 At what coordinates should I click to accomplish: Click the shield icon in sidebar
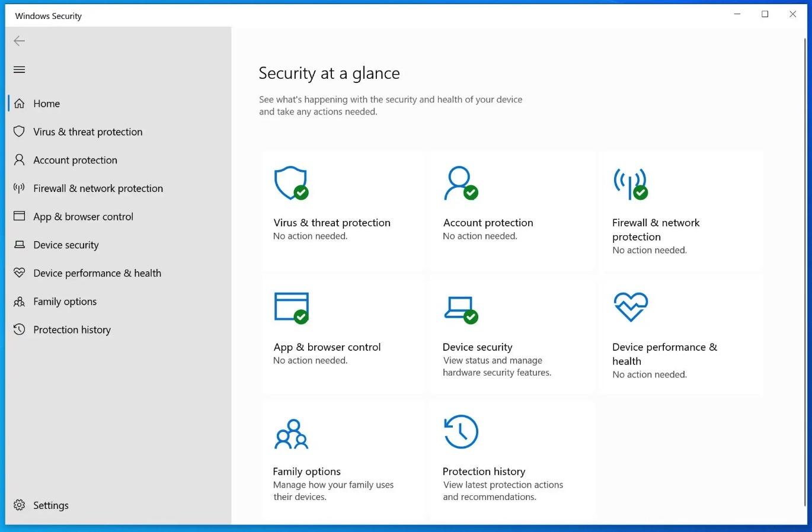pos(20,132)
